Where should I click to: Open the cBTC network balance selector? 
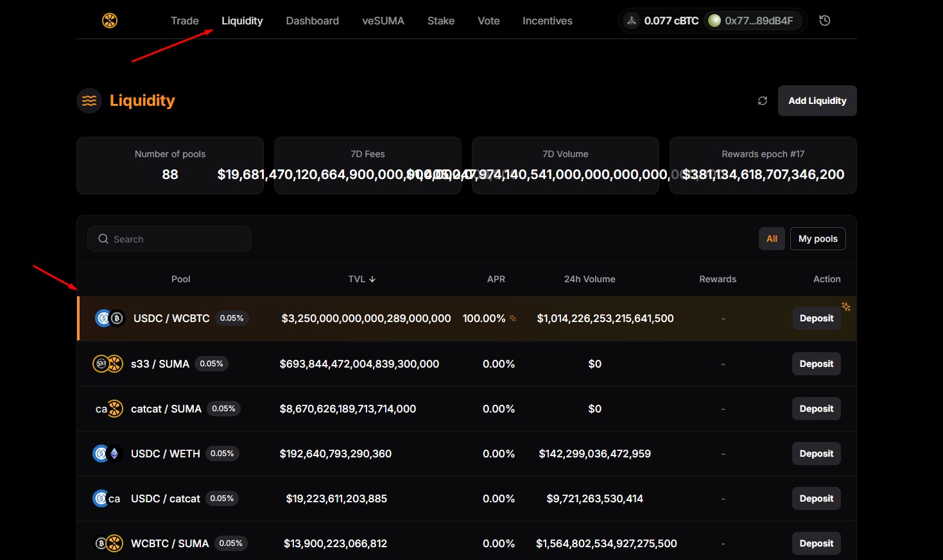coord(662,21)
